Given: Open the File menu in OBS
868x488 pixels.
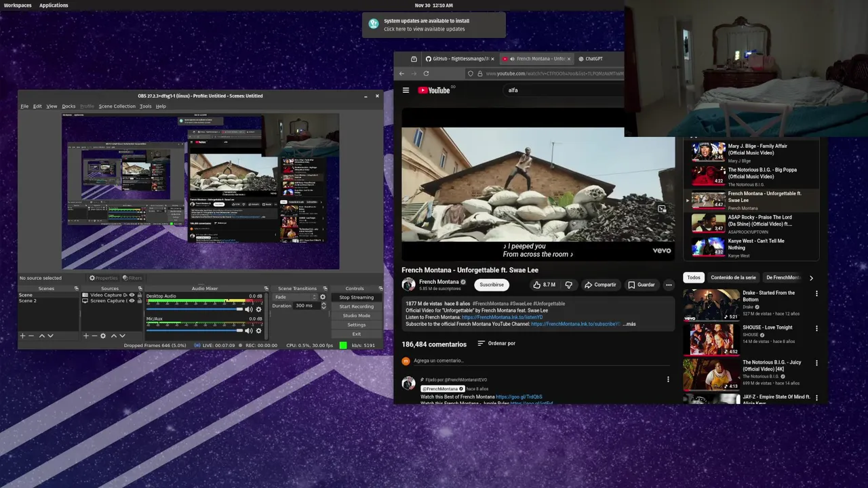Looking at the screenshot, I should (x=24, y=106).
